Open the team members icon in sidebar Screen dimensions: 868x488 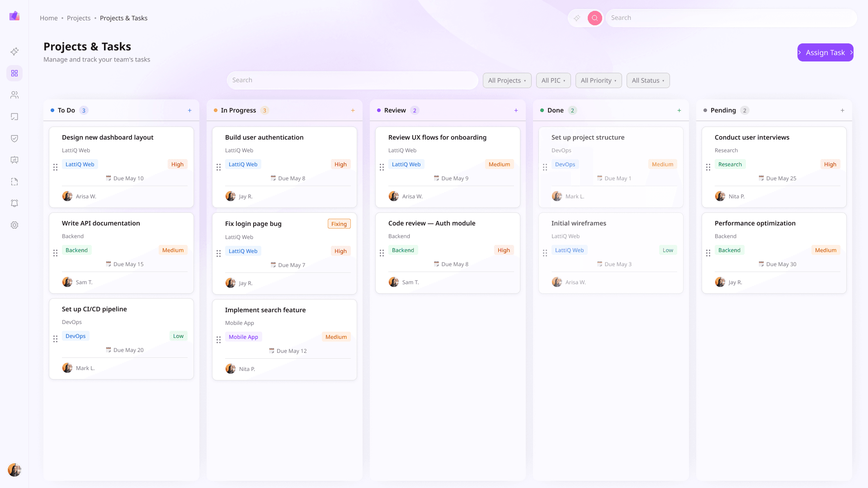click(14, 95)
